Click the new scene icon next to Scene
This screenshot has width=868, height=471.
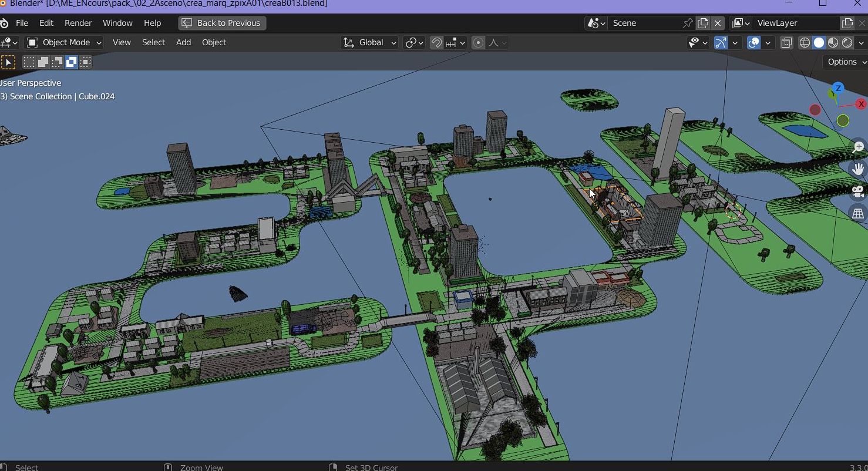[703, 23]
